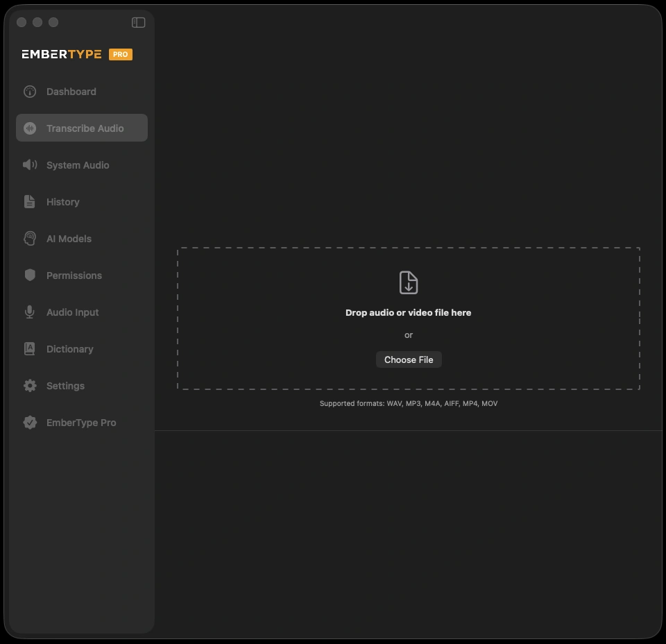Click "Drop audio or video file here" text
The height and width of the screenshot is (644, 666).
tap(408, 313)
